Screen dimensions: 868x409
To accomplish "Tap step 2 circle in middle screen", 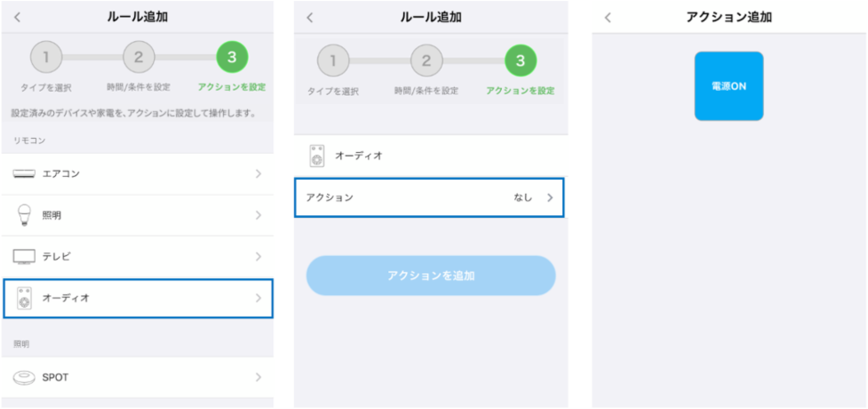I will coord(426,61).
